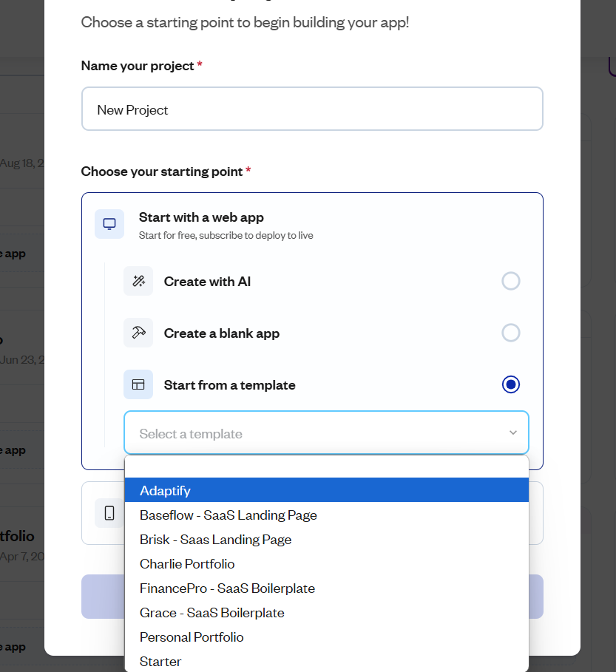The width and height of the screenshot is (616, 672).
Task: Click the magic wand AI icon
Action: tap(138, 281)
